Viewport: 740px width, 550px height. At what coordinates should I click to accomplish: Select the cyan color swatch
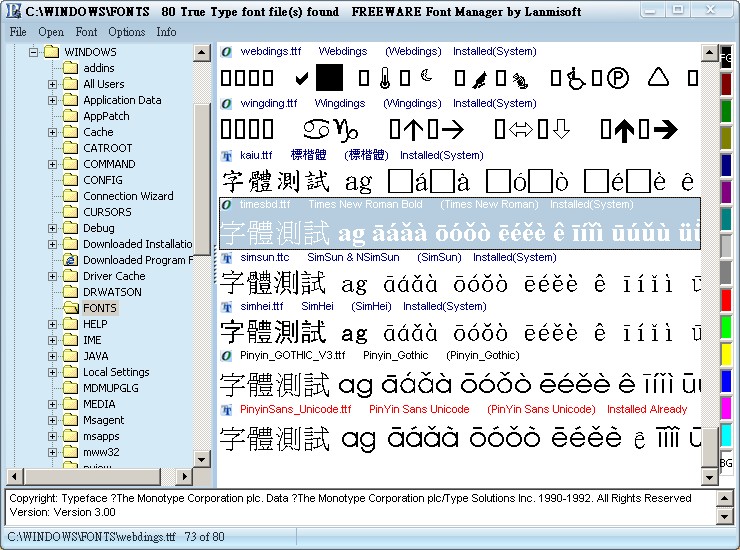point(726,435)
